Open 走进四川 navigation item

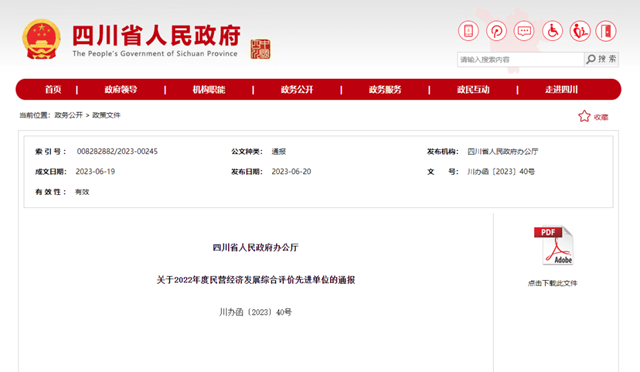pos(562,89)
